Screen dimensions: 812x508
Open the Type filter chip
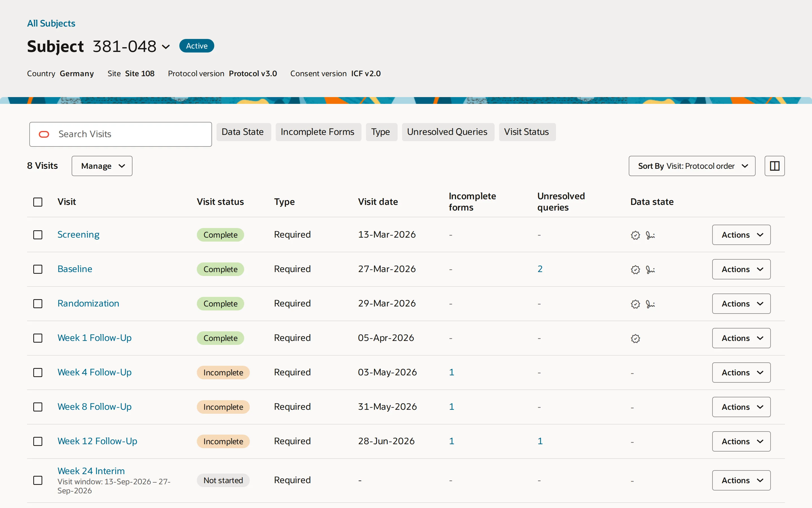pos(381,132)
